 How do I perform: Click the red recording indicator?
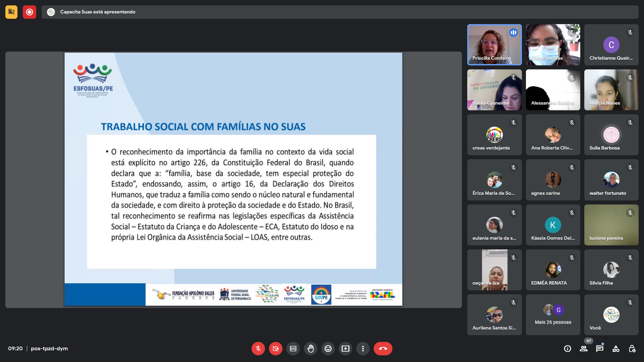[x=30, y=12]
